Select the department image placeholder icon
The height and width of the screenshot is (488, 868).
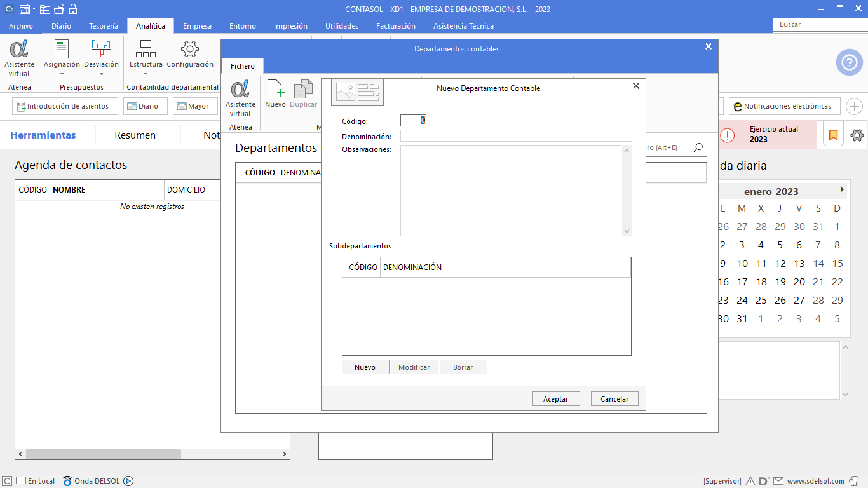357,93
